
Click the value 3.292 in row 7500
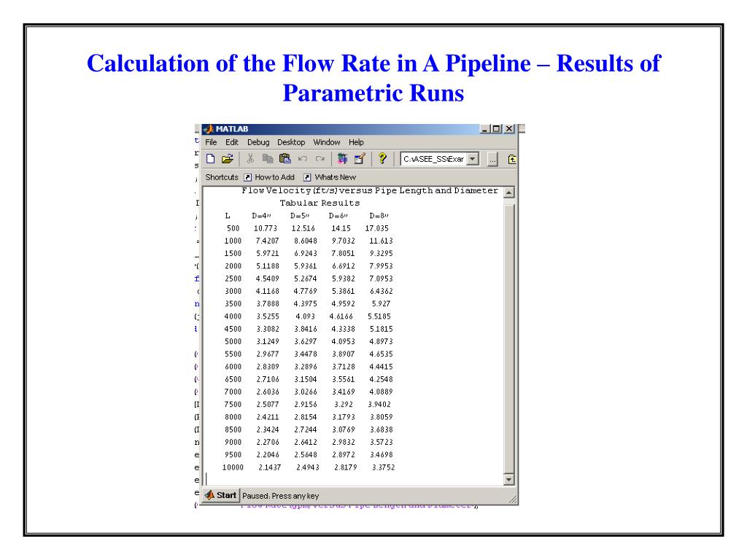point(344,404)
